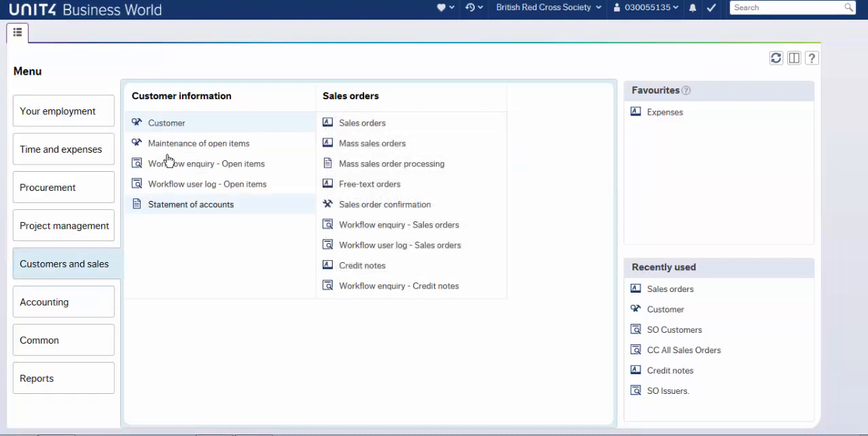
Task: Click icon beside Workflow enquiry - Credit notes
Action: pos(327,285)
